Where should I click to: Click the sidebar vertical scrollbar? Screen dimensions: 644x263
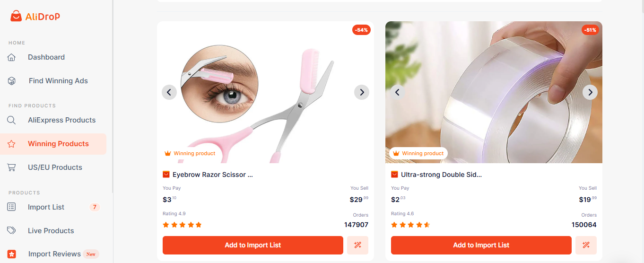point(113,95)
